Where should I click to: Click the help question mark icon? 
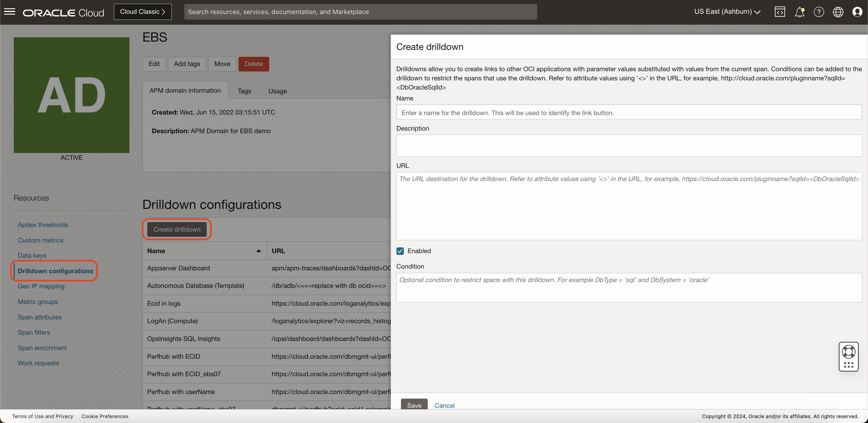(818, 12)
